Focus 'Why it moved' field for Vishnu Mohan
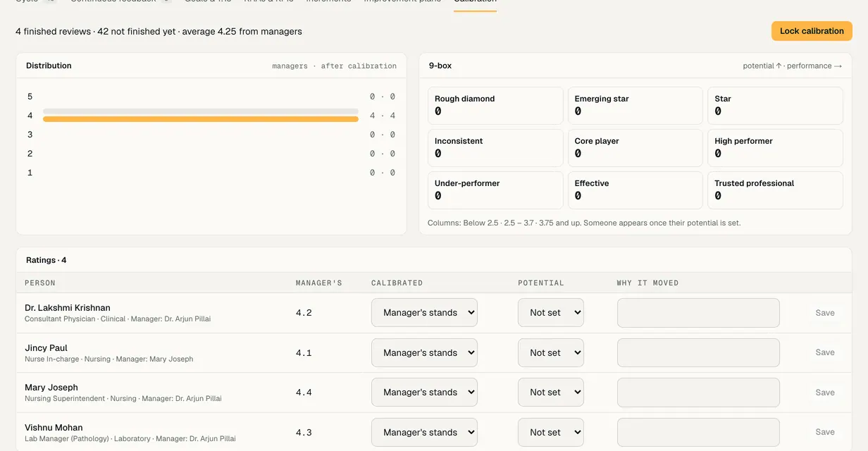Image resolution: width=868 pixels, height=451 pixels. [x=698, y=432]
